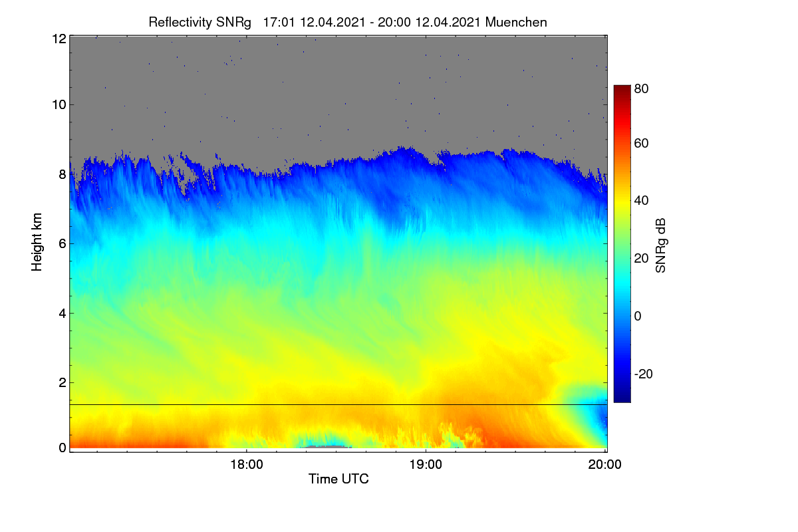Click the 20:00 time tick label
798x532 pixels.
coord(604,465)
